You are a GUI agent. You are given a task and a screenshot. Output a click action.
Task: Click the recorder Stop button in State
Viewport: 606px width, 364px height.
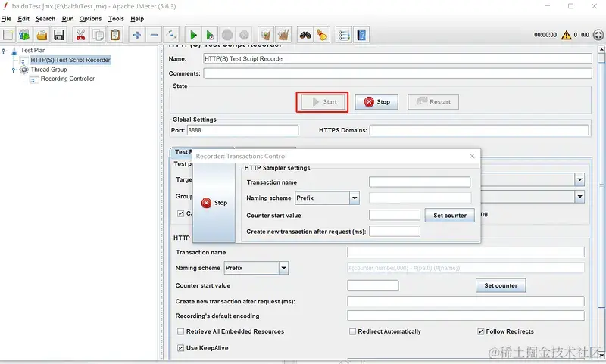[376, 102]
